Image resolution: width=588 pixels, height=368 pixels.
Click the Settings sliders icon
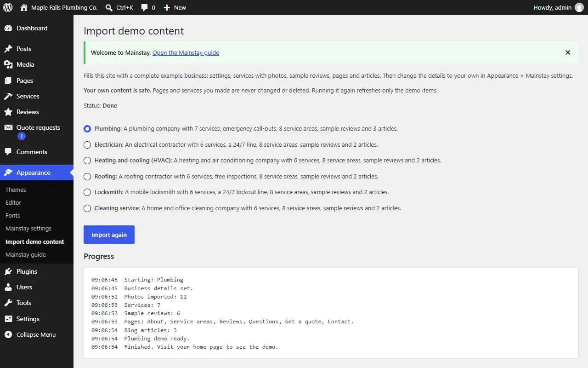tap(8, 319)
